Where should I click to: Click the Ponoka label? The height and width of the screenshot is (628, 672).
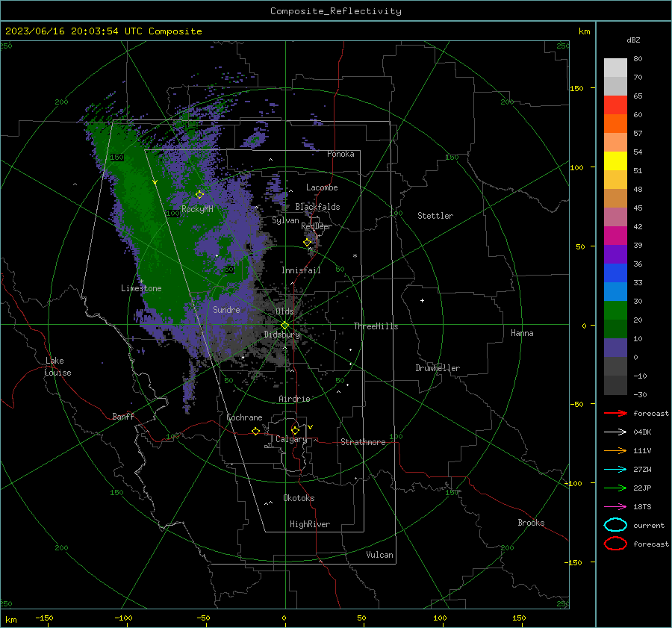(340, 155)
